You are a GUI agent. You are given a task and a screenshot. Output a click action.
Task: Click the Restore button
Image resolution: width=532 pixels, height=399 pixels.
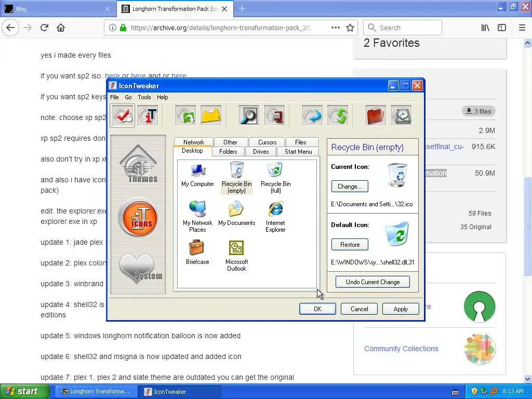click(350, 244)
